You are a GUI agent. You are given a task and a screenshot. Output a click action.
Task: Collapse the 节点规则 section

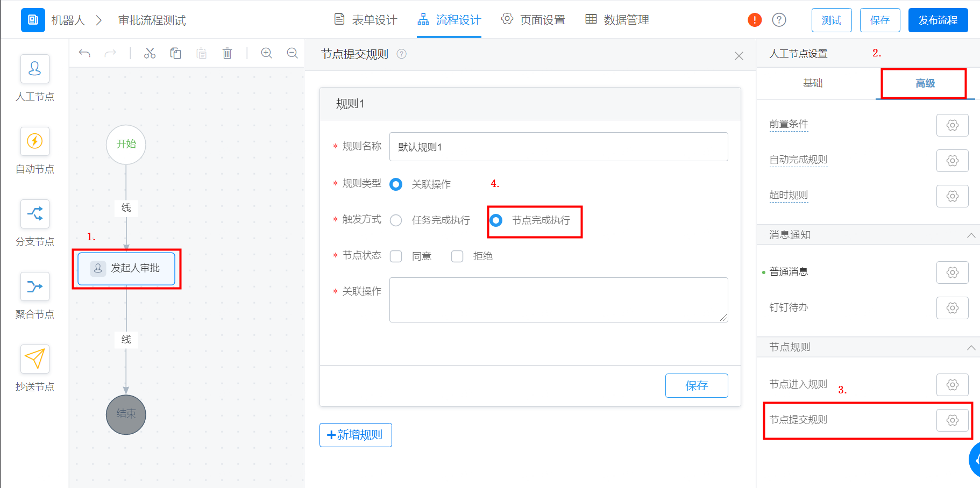[971, 348]
